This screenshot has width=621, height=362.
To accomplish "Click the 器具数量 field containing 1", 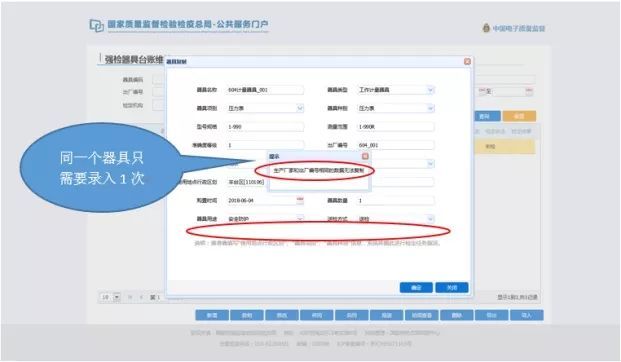I will [395, 200].
